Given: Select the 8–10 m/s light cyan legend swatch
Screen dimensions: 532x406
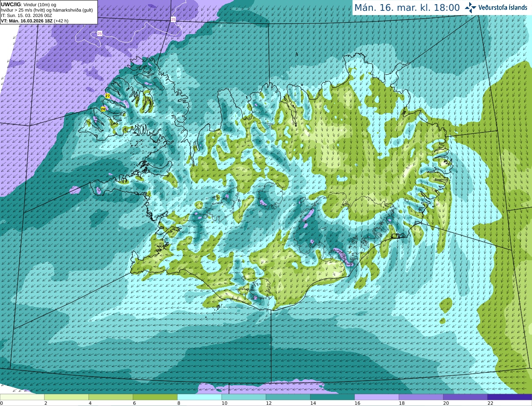Looking at the screenshot, I should coord(199,397).
